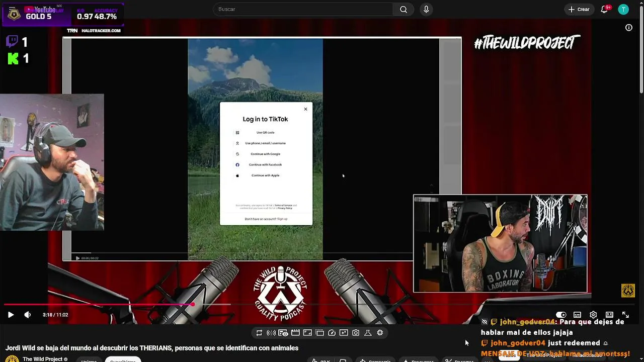The image size is (644, 362).
Task: Open The Wild Project channel name
Action: [x=43, y=359]
